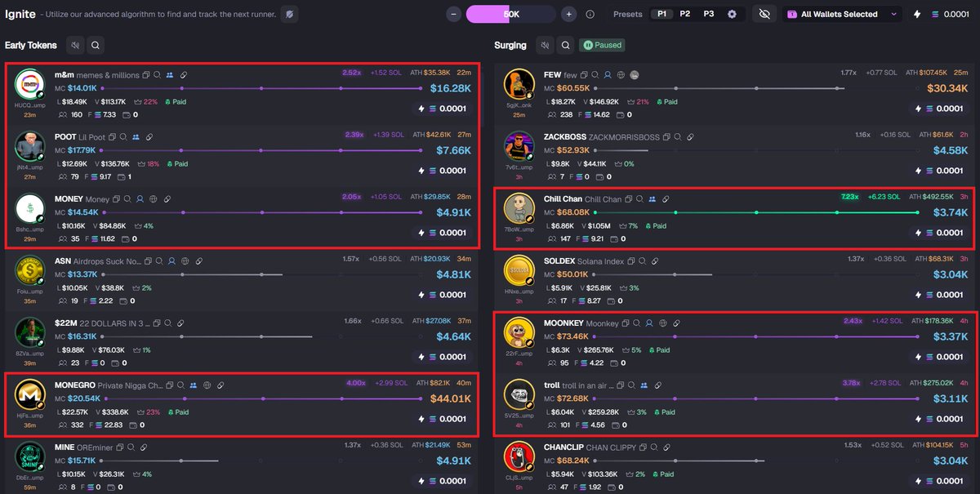
Task: Mute sound alerts for Surging column
Action: tap(544, 45)
